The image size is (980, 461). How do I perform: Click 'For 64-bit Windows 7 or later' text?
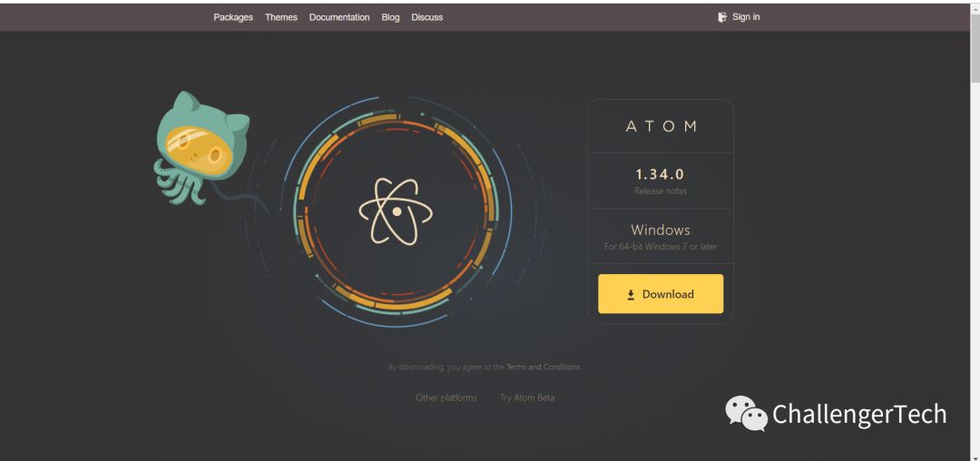[661, 247]
